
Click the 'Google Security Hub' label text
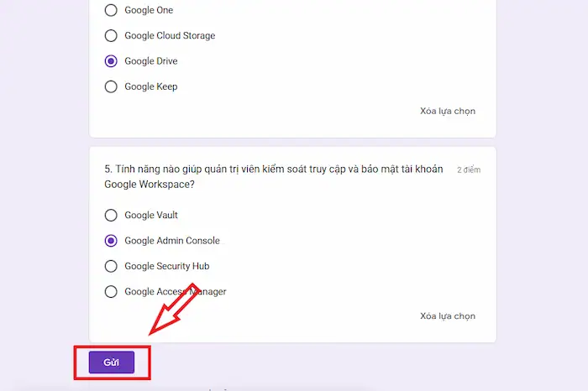coord(166,266)
